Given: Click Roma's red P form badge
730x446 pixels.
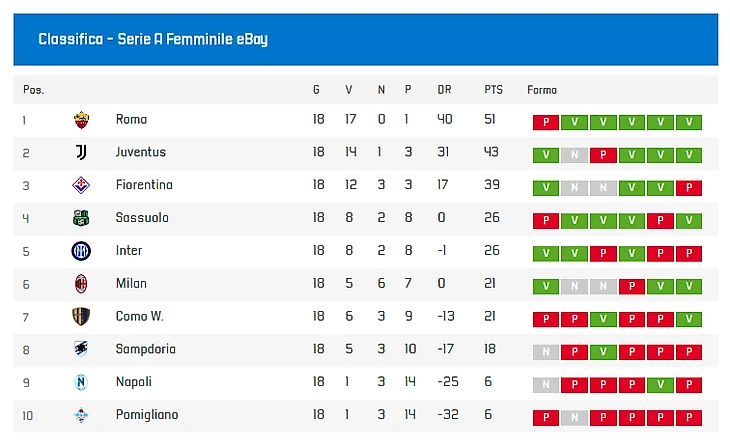Looking at the screenshot, I should pos(545,122).
